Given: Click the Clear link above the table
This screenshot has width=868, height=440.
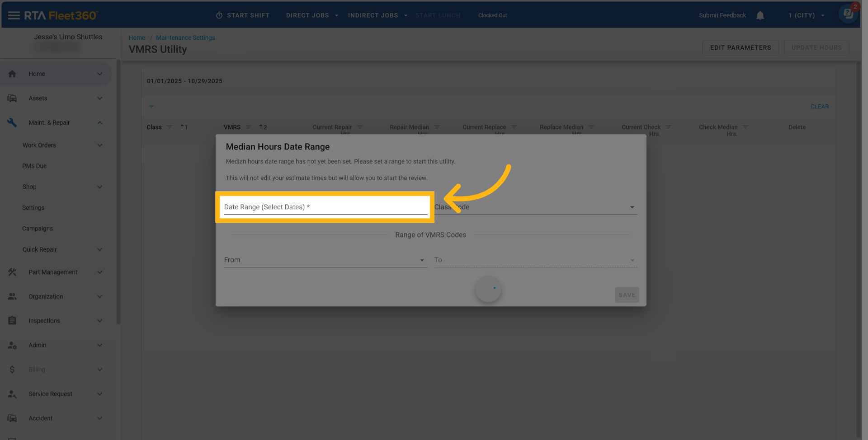Looking at the screenshot, I should [819, 107].
